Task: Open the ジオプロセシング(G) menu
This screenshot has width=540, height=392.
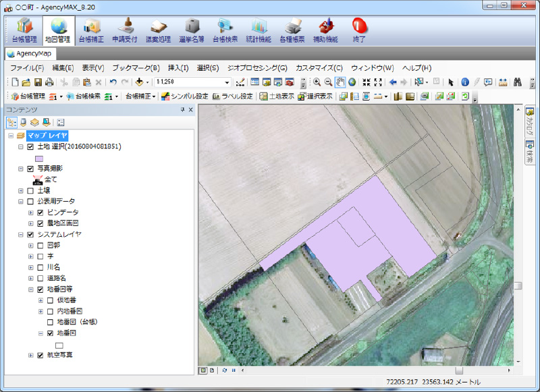Action: pyautogui.click(x=257, y=67)
